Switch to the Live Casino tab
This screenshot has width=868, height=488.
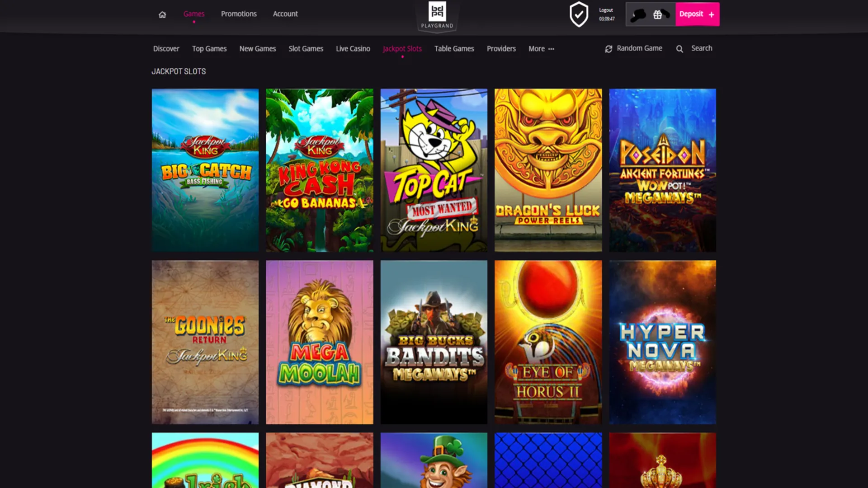[353, 49]
